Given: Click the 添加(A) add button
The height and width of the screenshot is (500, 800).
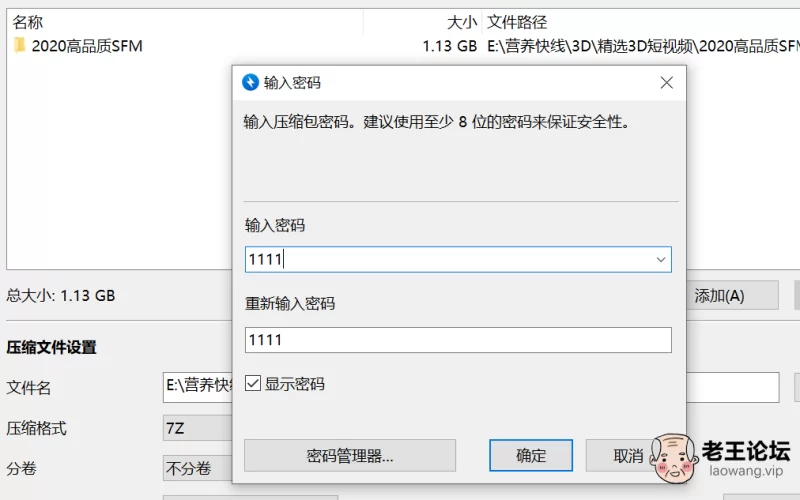Looking at the screenshot, I should pos(732,295).
